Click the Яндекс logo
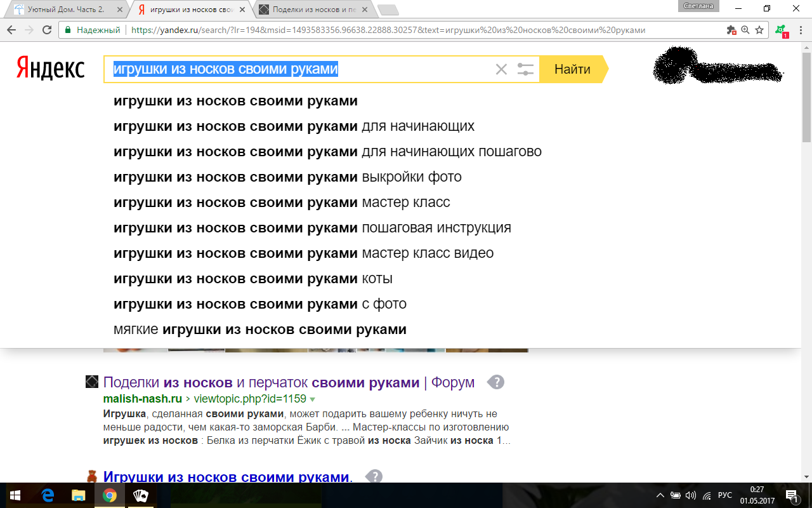The width and height of the screenshot is (812, 508). 50,68
